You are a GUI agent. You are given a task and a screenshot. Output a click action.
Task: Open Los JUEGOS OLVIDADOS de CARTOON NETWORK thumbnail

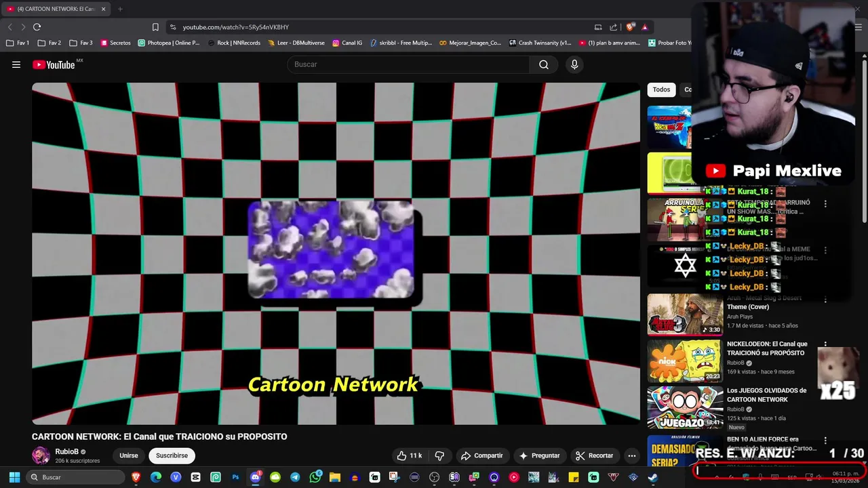point(685,407)
